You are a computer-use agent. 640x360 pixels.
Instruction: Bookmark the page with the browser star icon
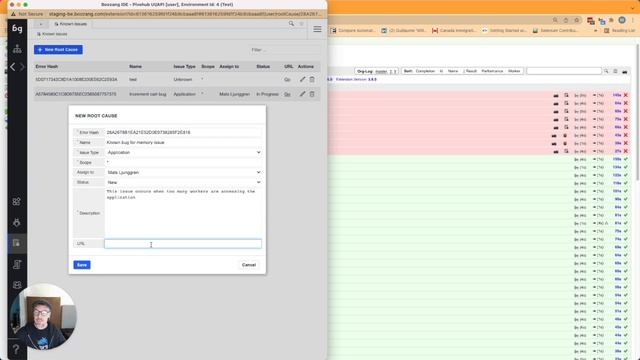tap(577, 20)
